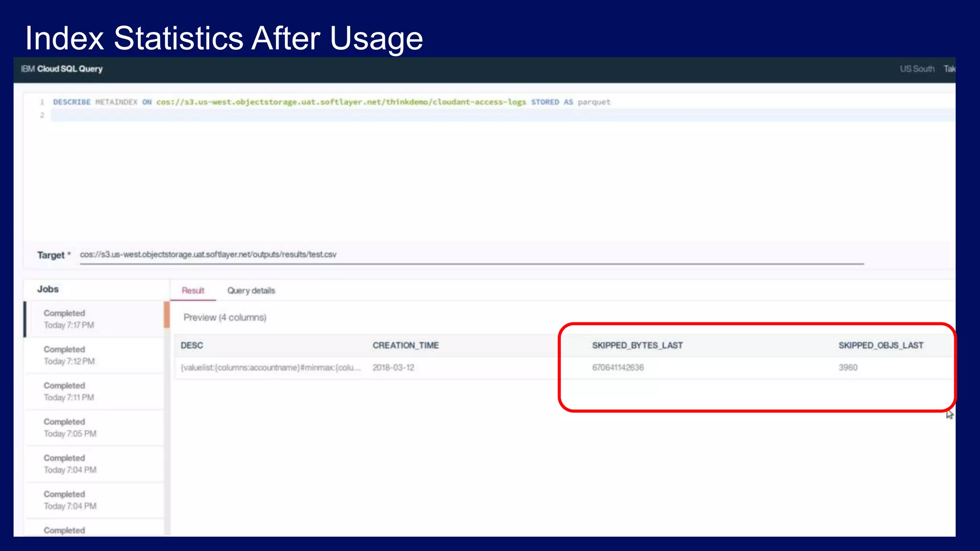This screenshot has height=551, width=980.
Task: Click the Preview (4 columns) label
Action: 225,318
